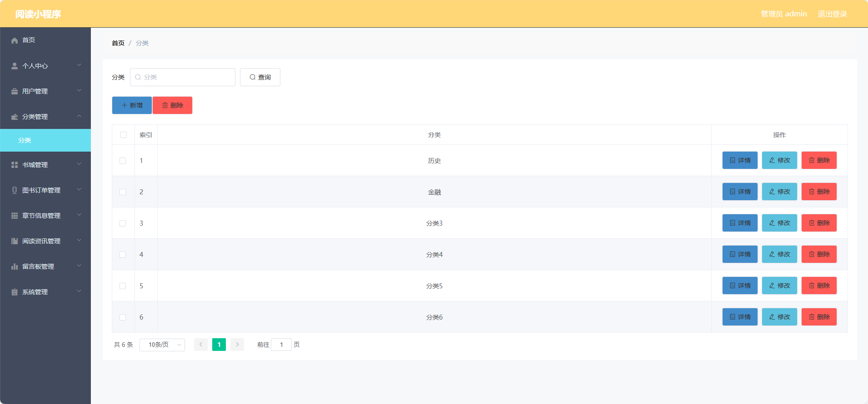Click the detail icon for row 历史
The image size is (868, 404).
[733, 160]
